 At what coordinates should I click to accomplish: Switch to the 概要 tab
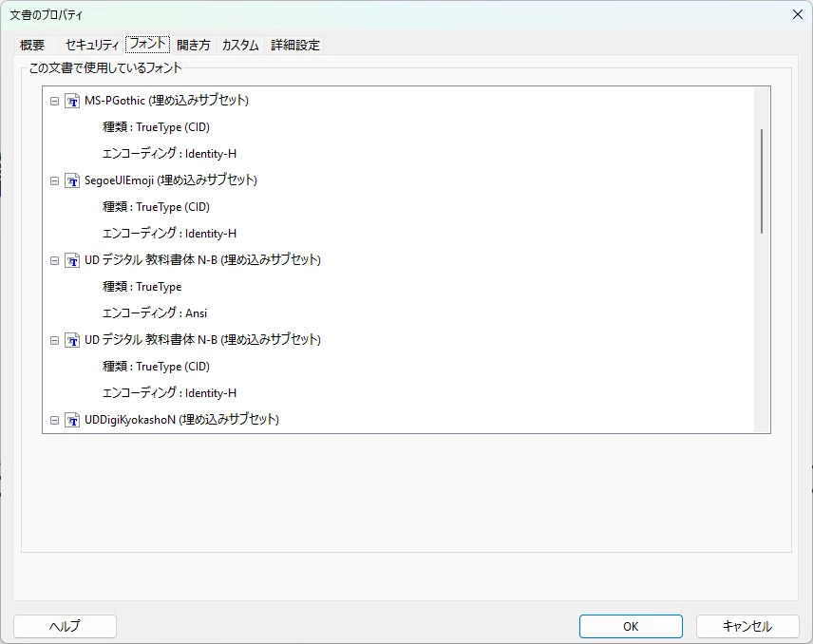(x=32, y=45)
